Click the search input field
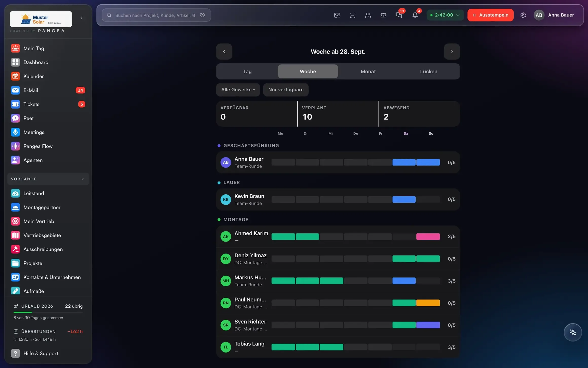This screenshot has width=588, height=368. [156, 15]
